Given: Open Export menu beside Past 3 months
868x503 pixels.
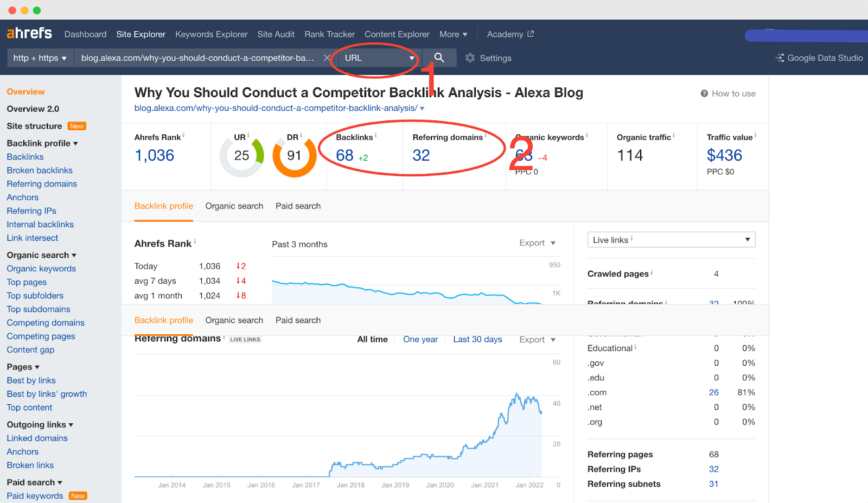Looking at the screenshot, I should (537, 243).
